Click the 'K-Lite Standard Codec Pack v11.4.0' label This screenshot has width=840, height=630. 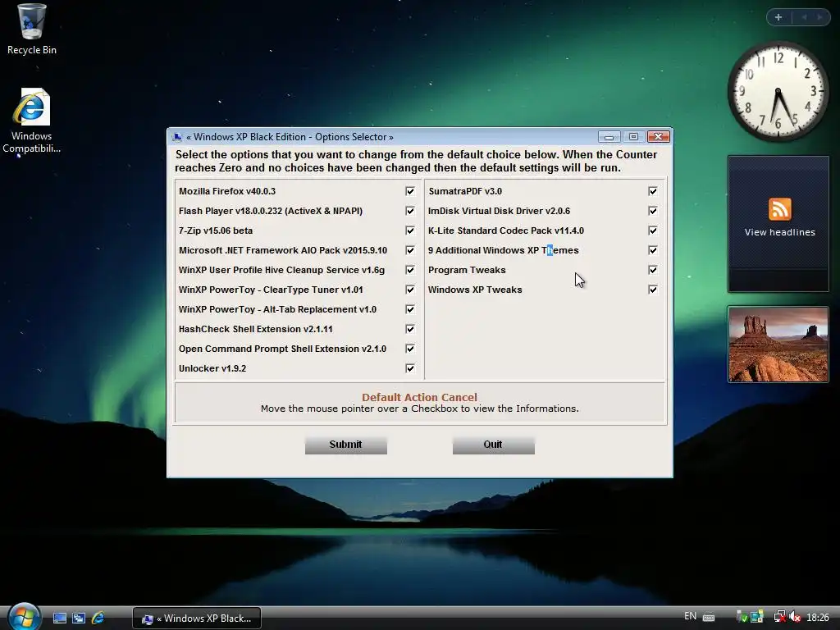505,231
